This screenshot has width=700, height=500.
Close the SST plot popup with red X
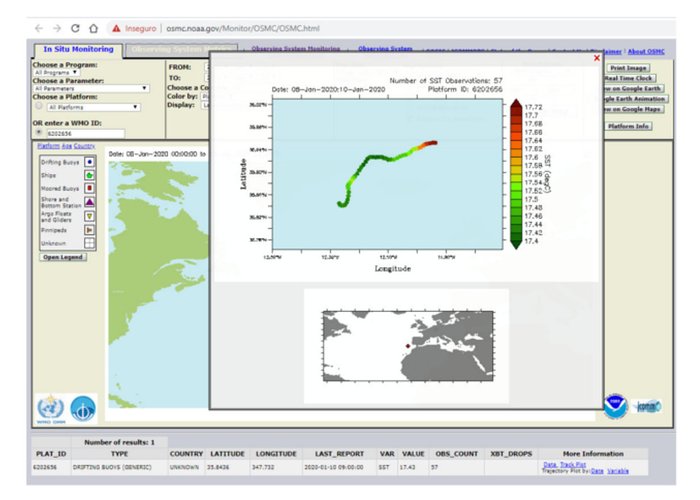tap(596, 59)
